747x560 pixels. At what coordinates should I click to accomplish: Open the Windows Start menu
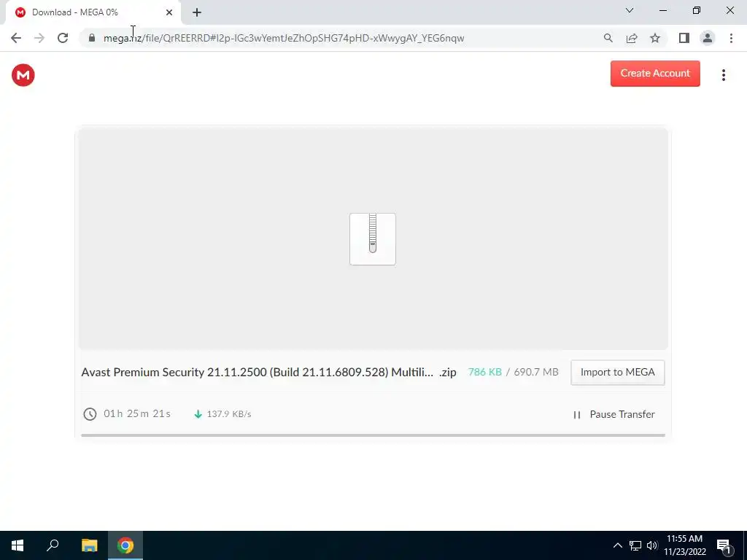[x=18, y=545]
